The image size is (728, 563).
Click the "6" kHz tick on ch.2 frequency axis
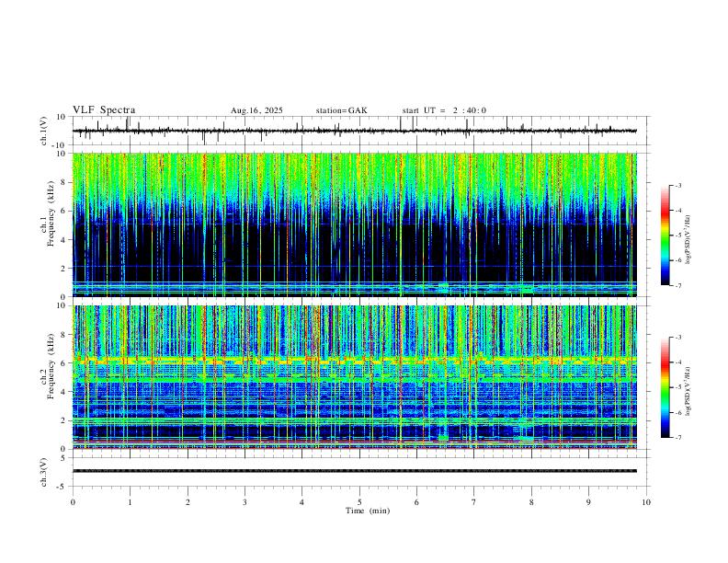63,363
